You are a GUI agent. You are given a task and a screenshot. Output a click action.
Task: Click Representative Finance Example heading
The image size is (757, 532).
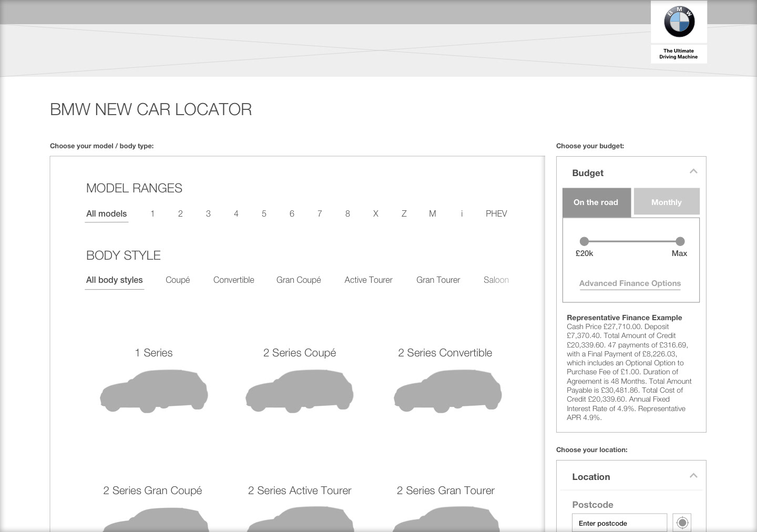pyautogui.click(x=625, y=318)
